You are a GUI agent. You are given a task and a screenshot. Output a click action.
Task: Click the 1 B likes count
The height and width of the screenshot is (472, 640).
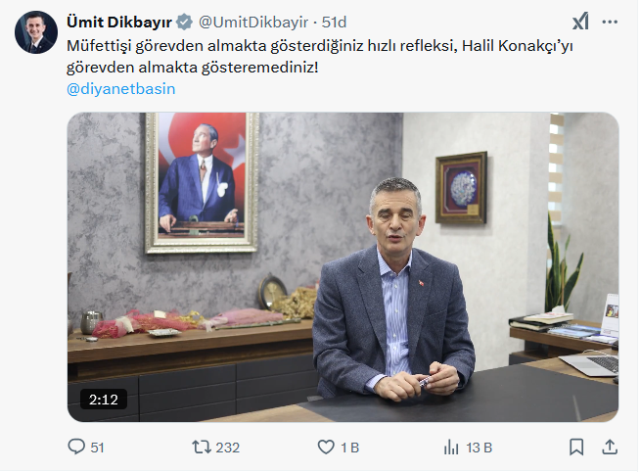350,448
